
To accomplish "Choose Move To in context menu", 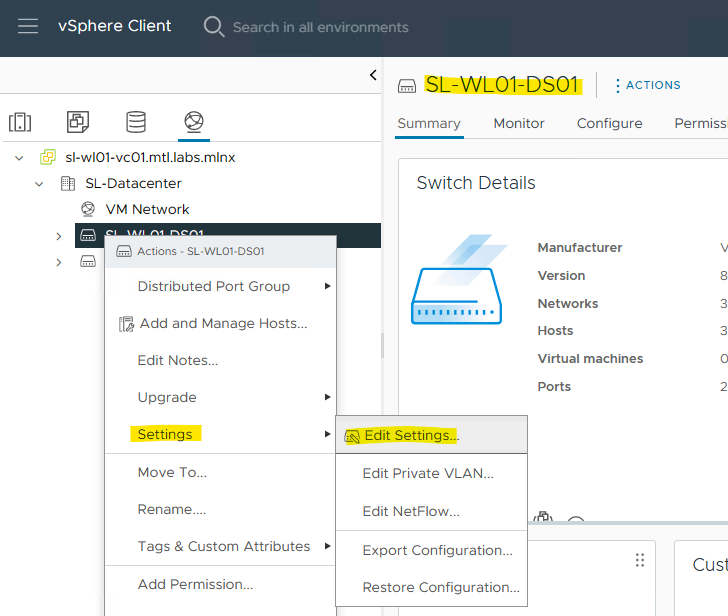I will pyautogui.click(x=220, y=473).
